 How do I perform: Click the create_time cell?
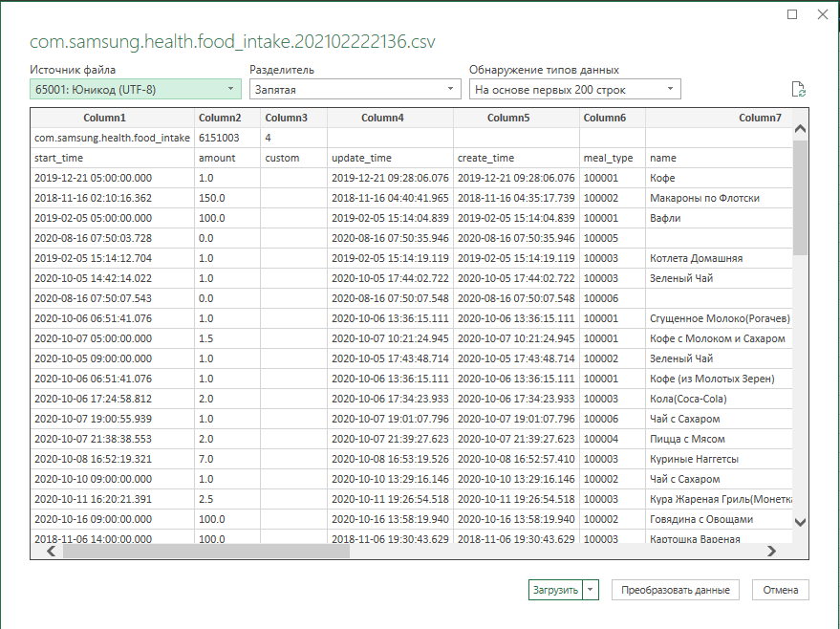point(516,158)
